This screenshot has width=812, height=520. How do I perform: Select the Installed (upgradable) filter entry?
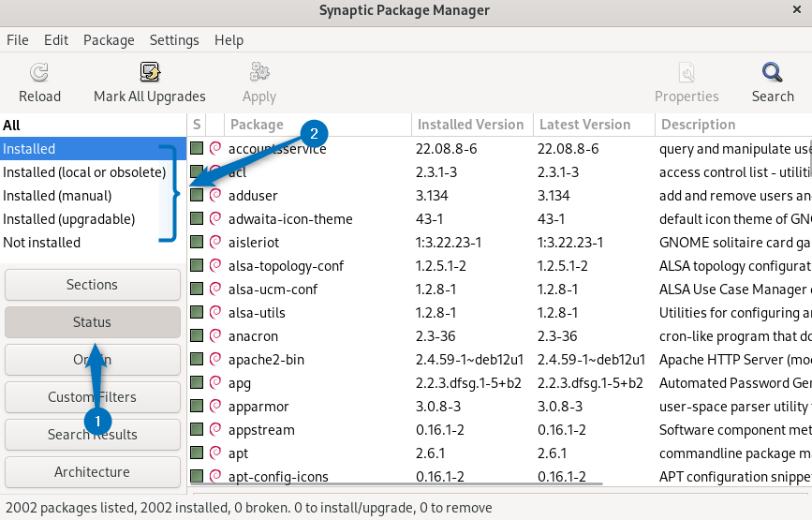tap(69, 219)
